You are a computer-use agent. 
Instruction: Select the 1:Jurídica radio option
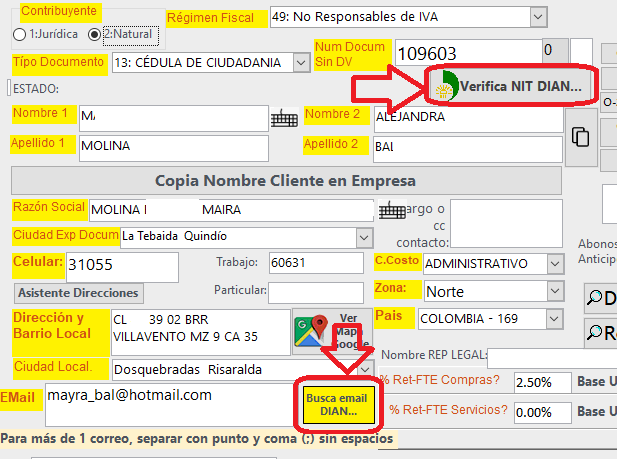pyautogui.click(x=20, y=34)
